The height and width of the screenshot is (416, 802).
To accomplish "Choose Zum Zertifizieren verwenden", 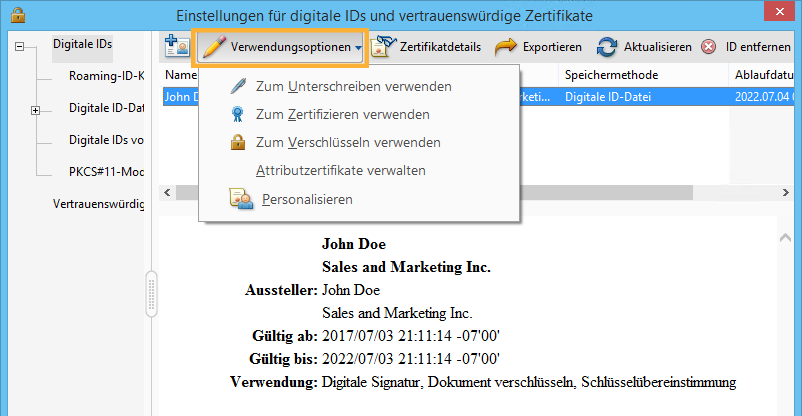I will (342, 115).
